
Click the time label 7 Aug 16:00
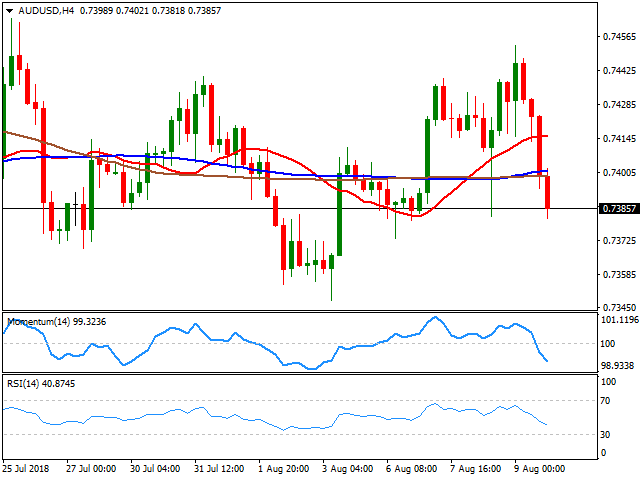click(476, 469)
